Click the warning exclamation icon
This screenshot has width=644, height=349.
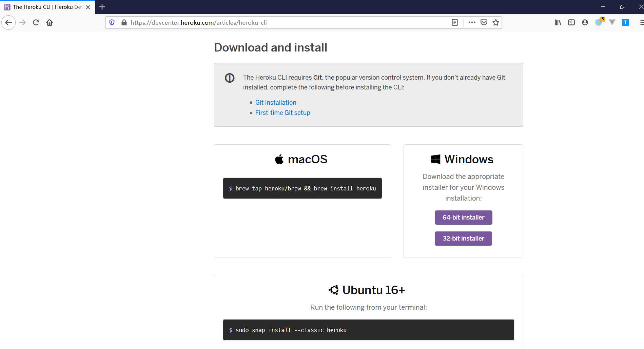click(230, 78)
